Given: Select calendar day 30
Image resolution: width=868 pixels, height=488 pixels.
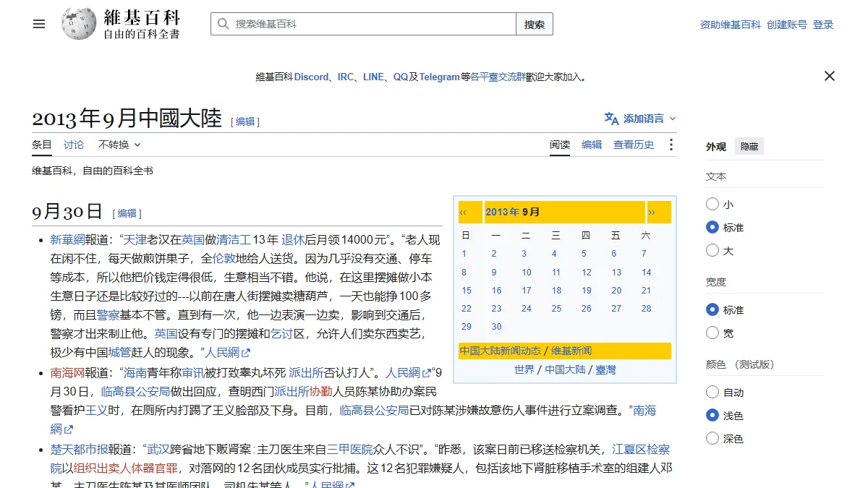Looking at the screenshot, I should coord(496,327).
